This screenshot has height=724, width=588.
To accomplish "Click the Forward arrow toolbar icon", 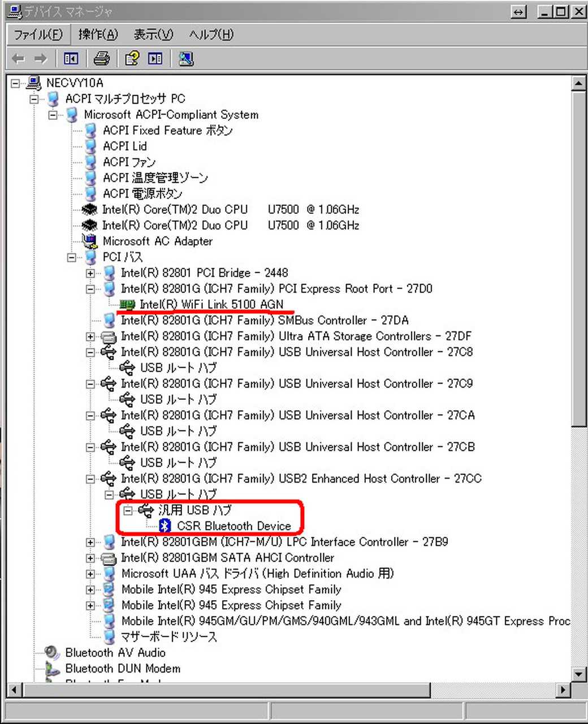I will tap(40, 58).
